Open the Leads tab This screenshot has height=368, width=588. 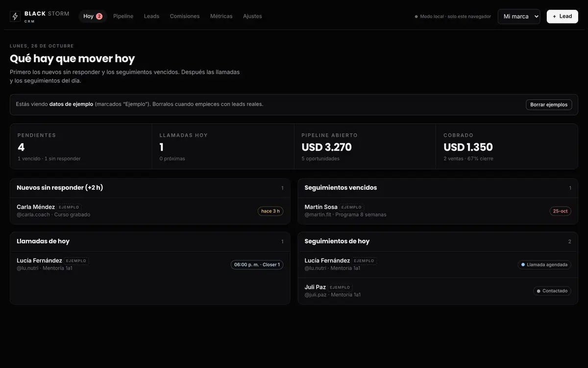coord(151,16)
